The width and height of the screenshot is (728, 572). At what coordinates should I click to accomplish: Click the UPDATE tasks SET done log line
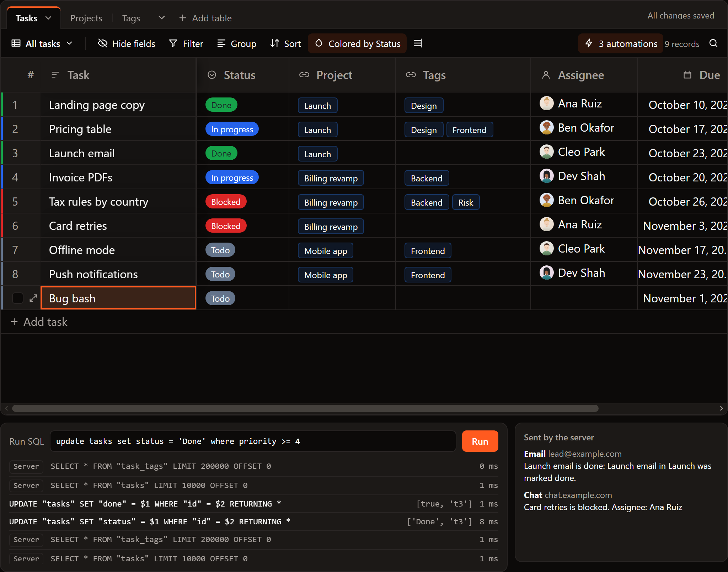253,504
